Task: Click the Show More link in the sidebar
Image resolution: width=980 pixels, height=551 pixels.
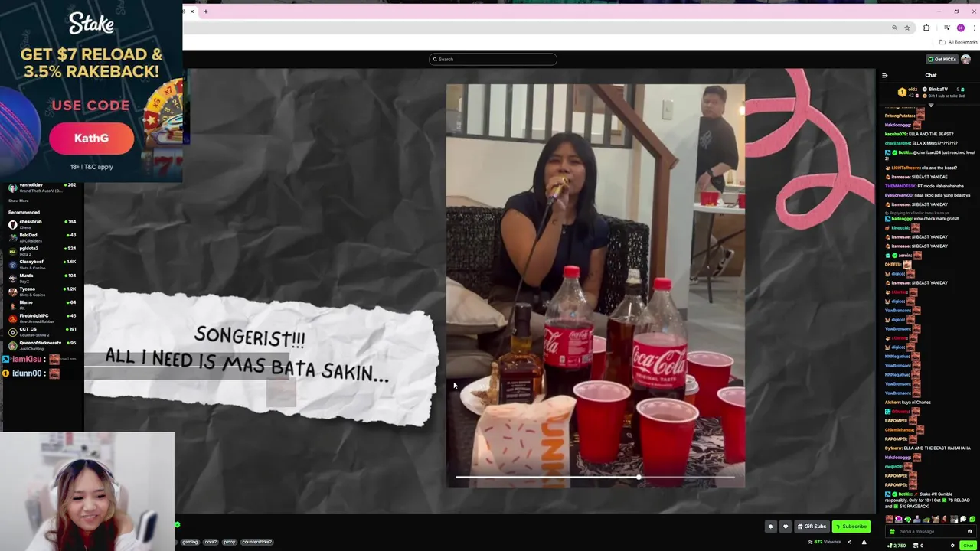Action: coord(18,201)
